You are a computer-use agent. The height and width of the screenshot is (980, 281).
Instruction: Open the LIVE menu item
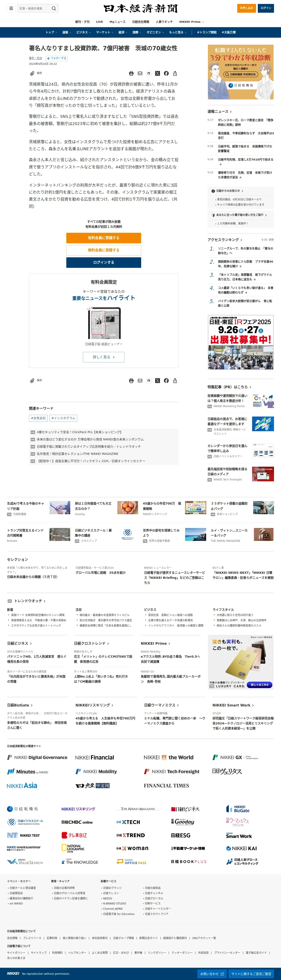(x=99, y=22)
